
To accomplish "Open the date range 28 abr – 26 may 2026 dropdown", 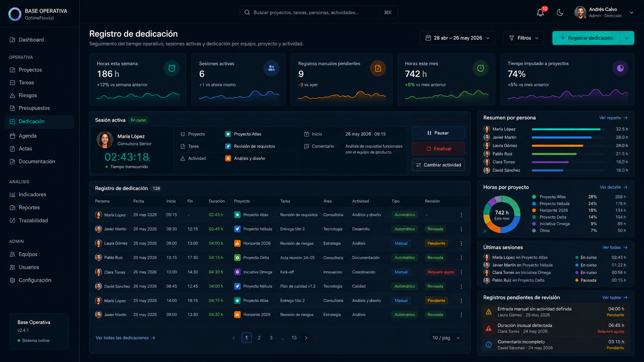I will click(458, 38).
